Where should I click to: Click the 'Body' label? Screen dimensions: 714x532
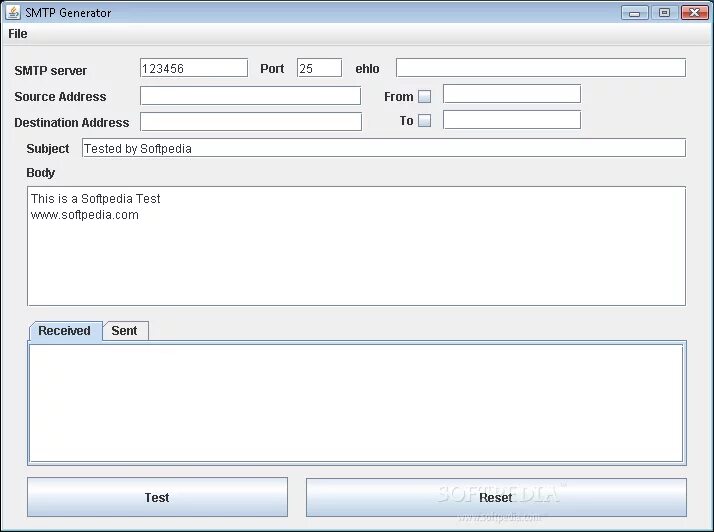(x=41, y=173)
